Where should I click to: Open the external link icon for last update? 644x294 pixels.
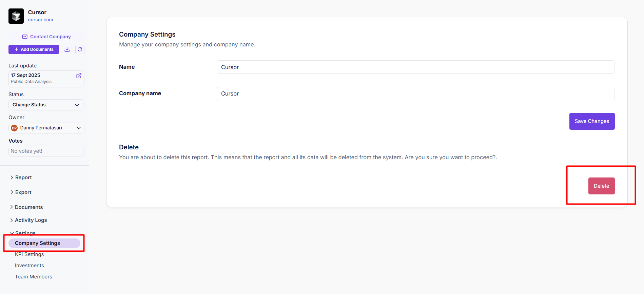pyautogui.click(x=79, y=76)
